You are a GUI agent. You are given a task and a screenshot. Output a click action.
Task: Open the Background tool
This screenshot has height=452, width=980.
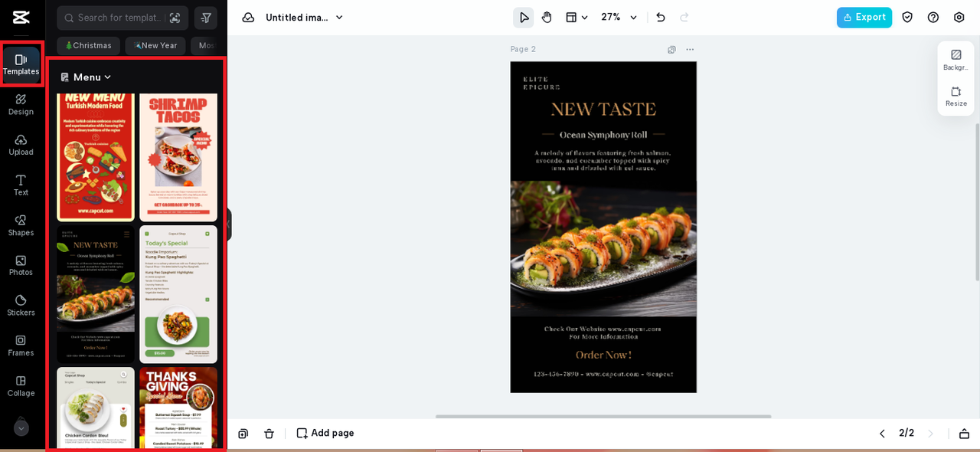click(x=955, y=60)
